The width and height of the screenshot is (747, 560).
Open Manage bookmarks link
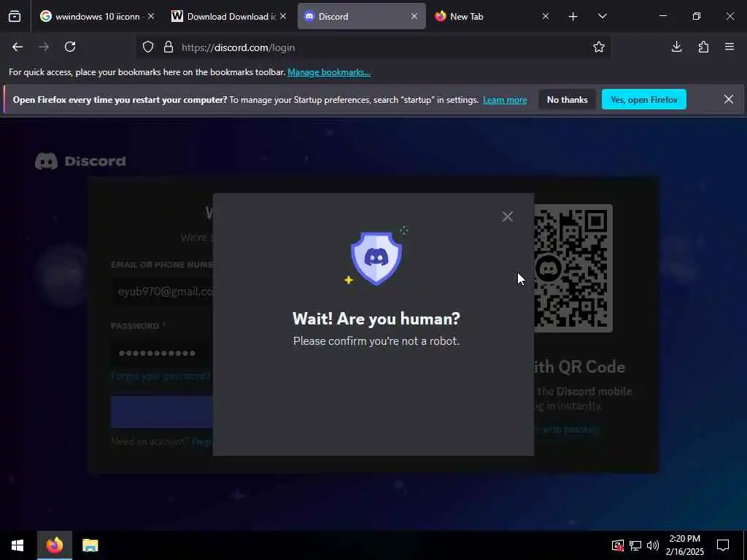pos(329,72)
